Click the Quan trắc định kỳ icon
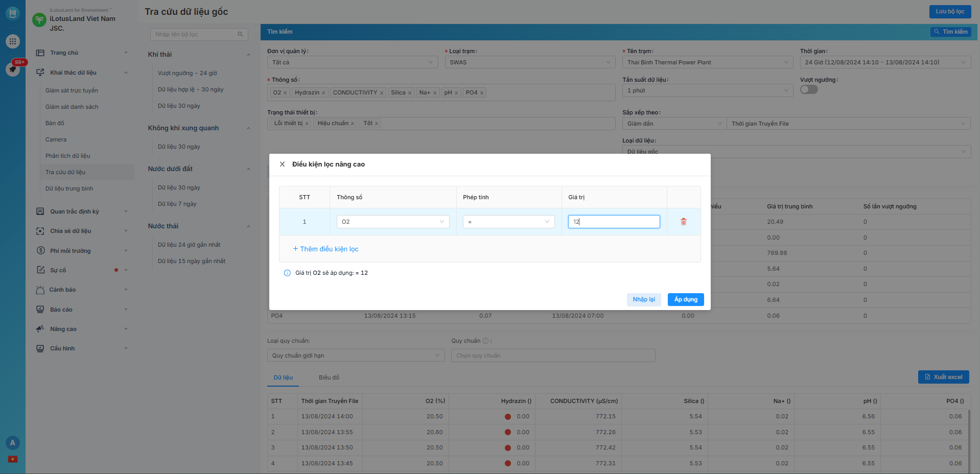The width and height of the screenshot is (980, 474). pos(40,211)
